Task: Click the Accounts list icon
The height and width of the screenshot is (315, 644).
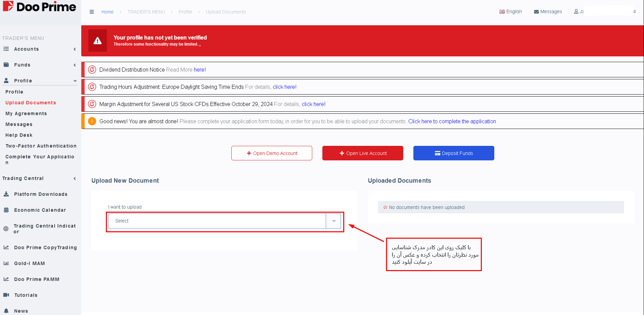Action: 6,49
